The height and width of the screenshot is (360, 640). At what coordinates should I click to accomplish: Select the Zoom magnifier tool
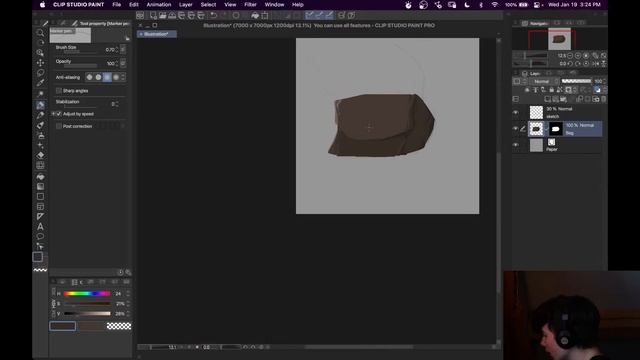point(40,33)
